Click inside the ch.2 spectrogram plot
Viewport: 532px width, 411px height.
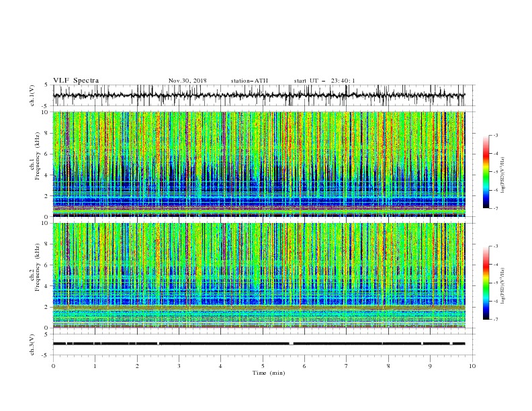(259, 275)
